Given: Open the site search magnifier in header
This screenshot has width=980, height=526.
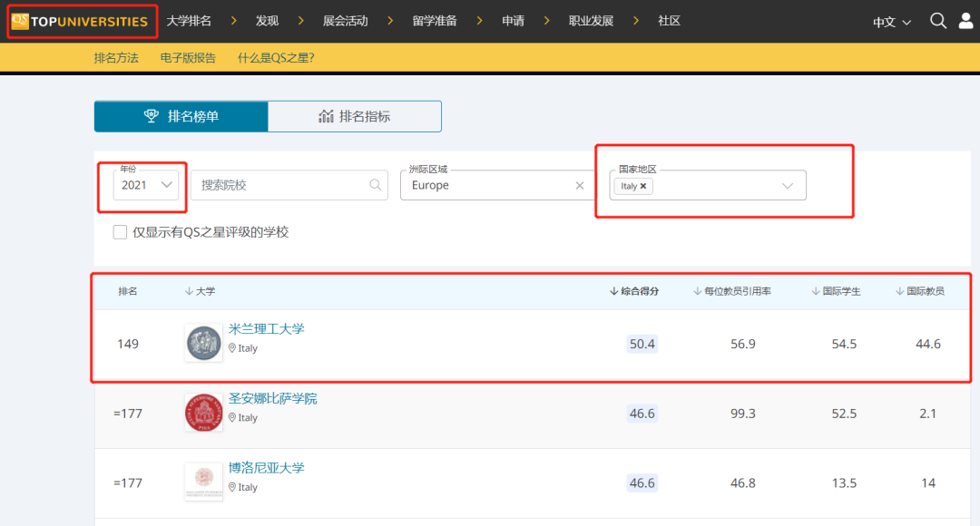Looking at the screenshot, I should click(937, 21).
